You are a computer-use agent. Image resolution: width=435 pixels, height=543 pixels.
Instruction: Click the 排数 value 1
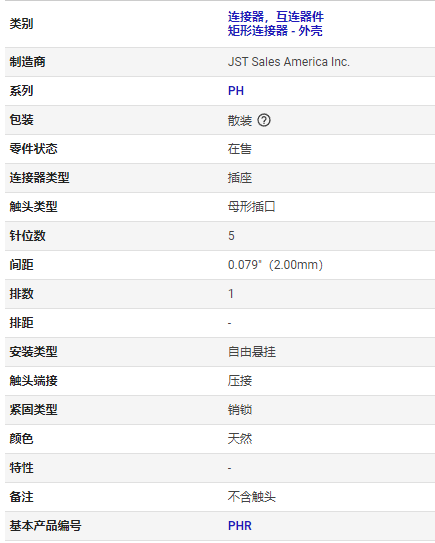point(231,294)
